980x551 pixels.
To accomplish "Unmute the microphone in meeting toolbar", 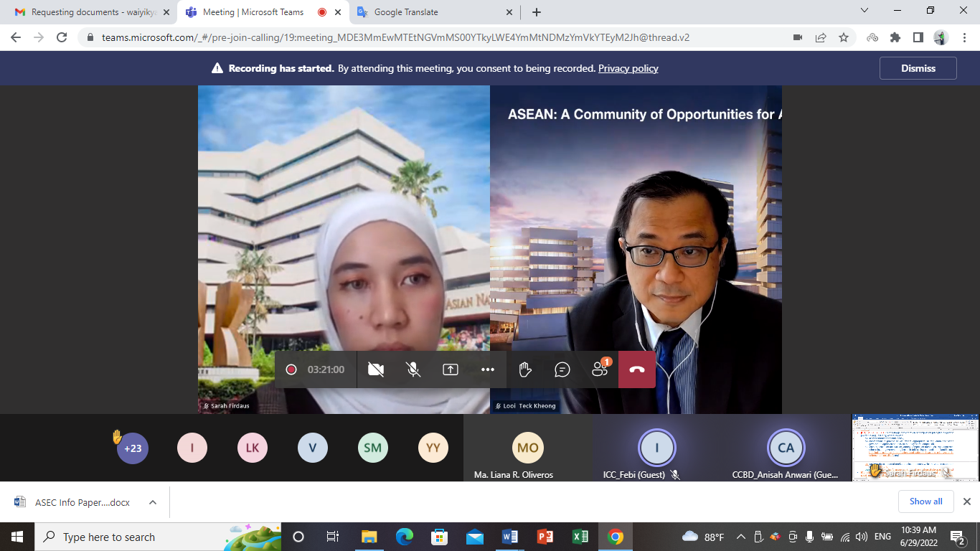I will click(413, 369).
